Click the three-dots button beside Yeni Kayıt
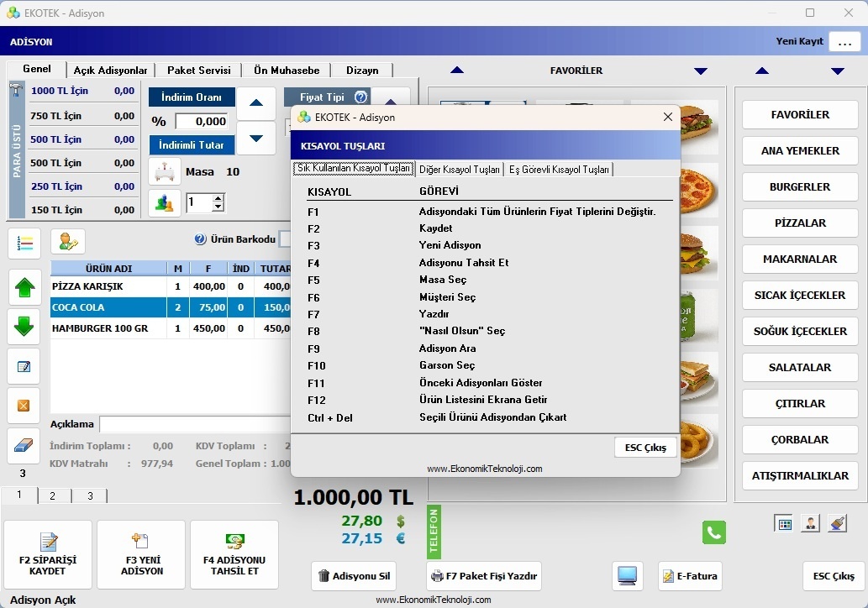 [x=844, y=42]
